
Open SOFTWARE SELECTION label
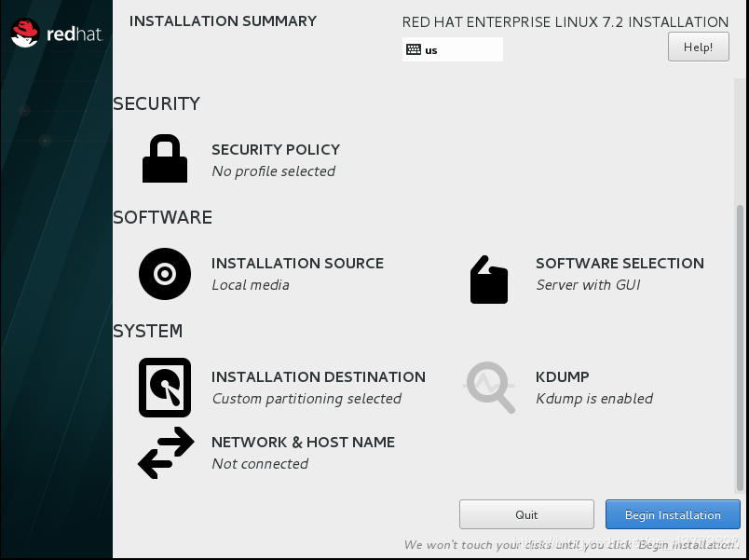pos(620,264)
